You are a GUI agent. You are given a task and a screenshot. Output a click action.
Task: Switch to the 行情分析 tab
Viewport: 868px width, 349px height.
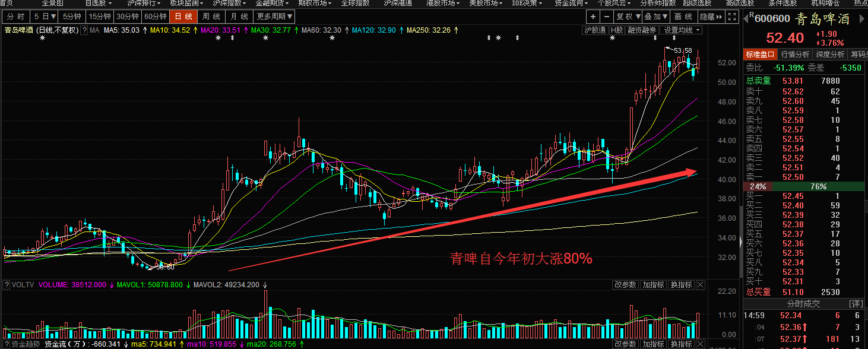[x=794, y=54]
